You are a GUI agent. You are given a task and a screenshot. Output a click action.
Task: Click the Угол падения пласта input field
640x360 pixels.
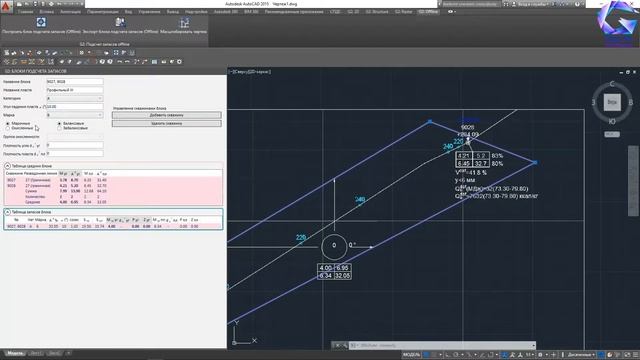pos(75,107)
